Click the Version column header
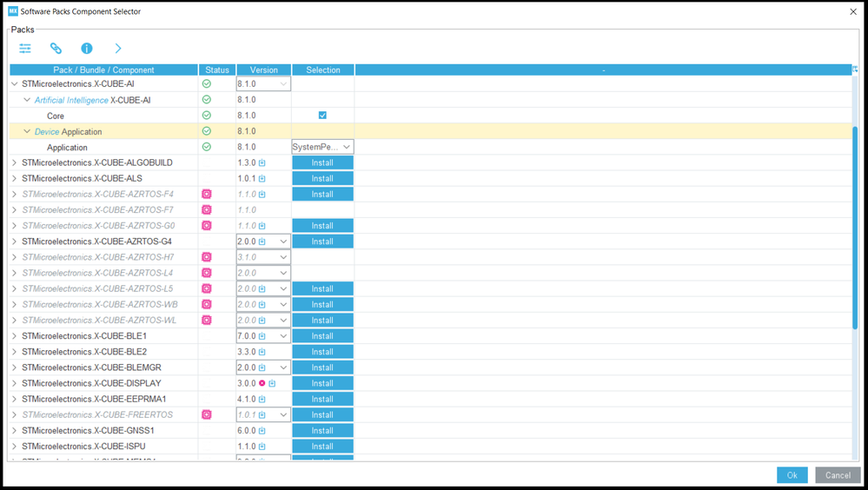868x490 pixels. [263, 70]
